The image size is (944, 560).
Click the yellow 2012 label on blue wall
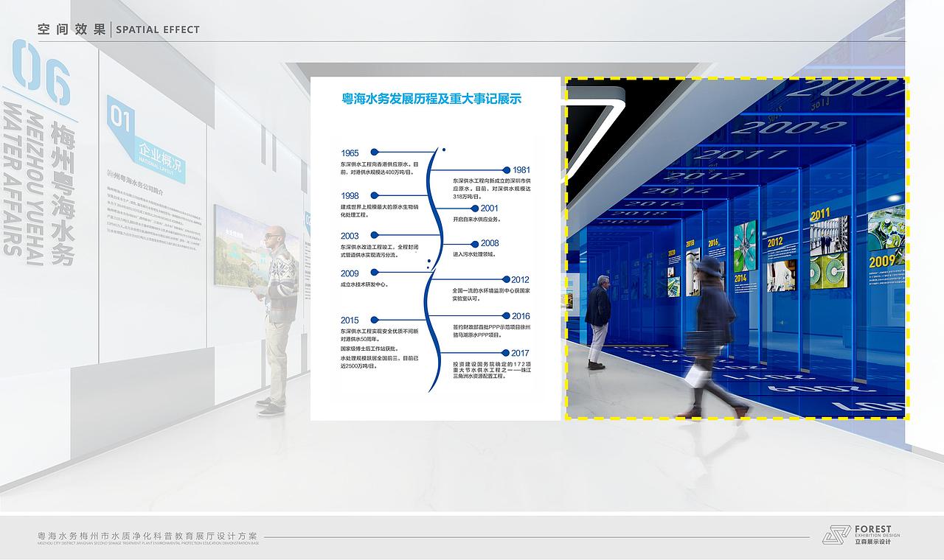coord(774,242)
